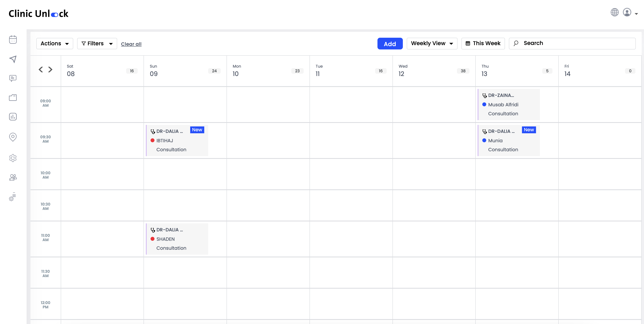Open the Filters dropdown

(97, 44)
